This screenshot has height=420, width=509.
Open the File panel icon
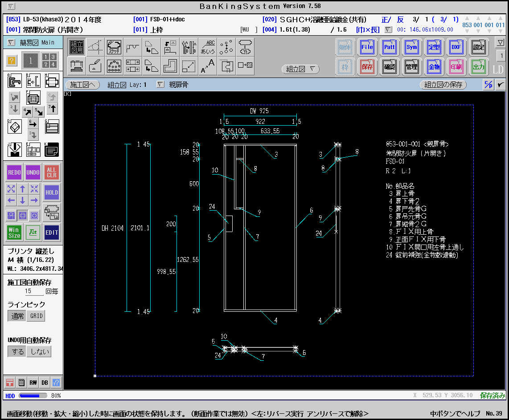(367, 47)
